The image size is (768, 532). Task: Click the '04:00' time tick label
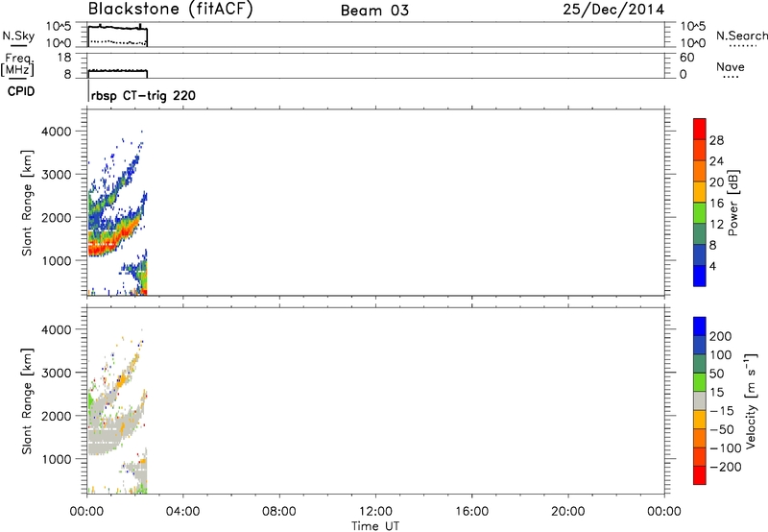pos(182,512)
